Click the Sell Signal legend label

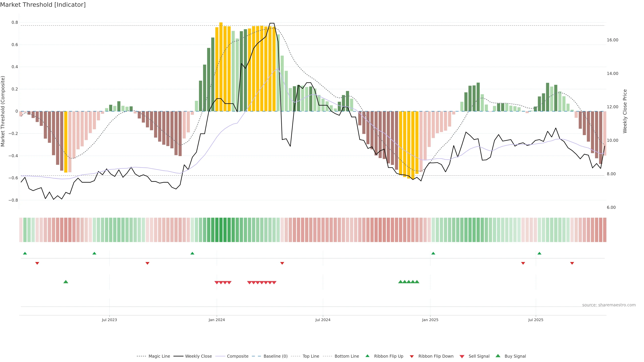479,356
